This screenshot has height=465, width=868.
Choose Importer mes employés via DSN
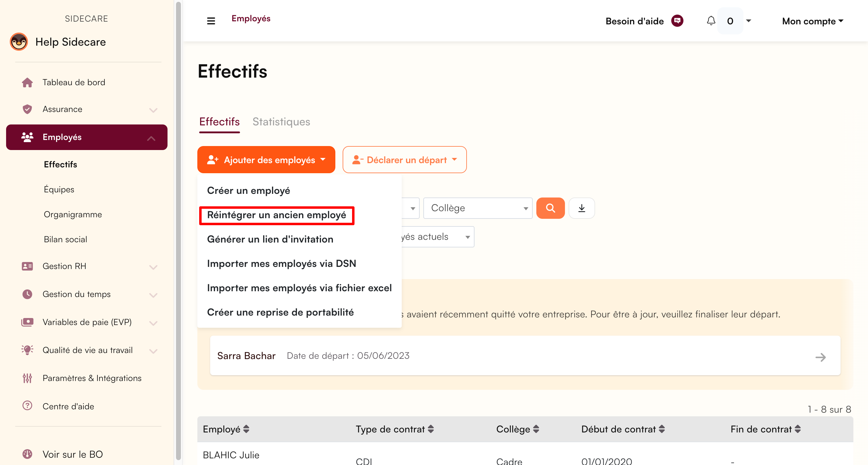[282, 263]
